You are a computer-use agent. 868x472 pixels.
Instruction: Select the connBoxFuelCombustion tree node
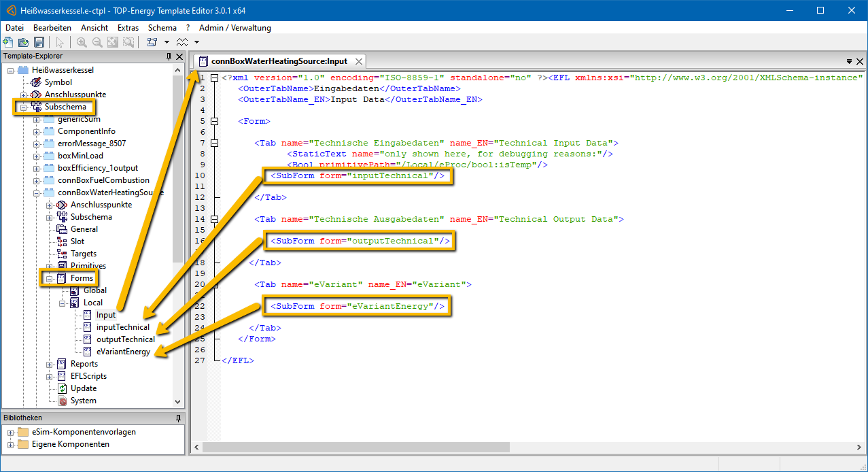pos(103,180)
